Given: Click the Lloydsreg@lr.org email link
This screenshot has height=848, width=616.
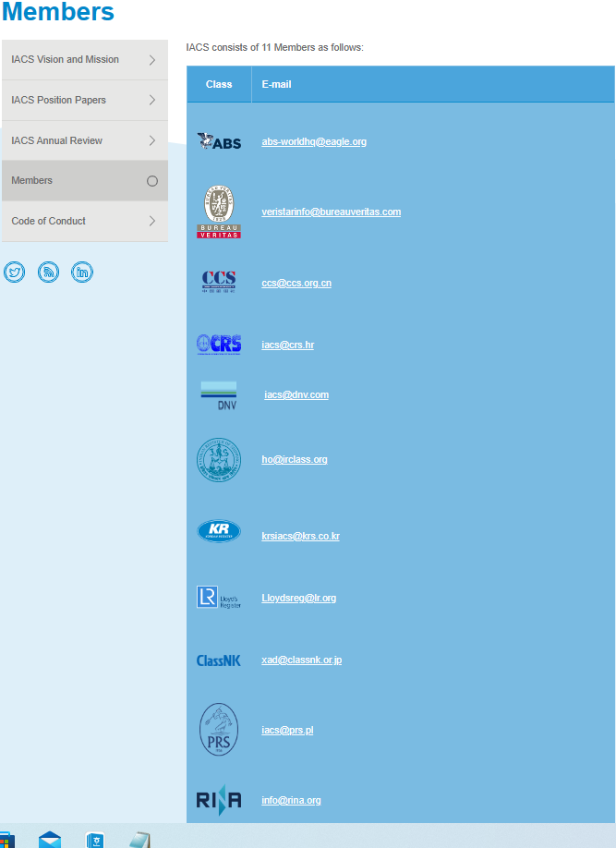Looking at the screenshot, I should pos(299,599).
